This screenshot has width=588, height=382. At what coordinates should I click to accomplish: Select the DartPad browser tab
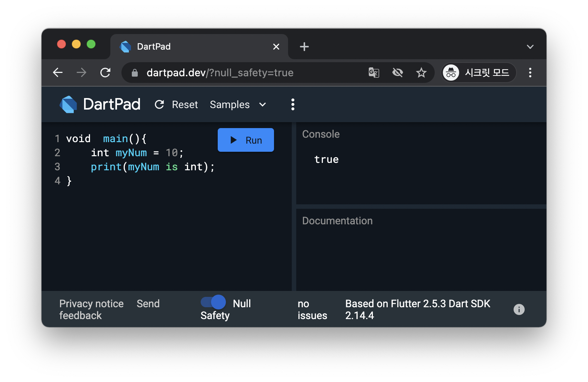pyautogui.click(x=199, y=47)
